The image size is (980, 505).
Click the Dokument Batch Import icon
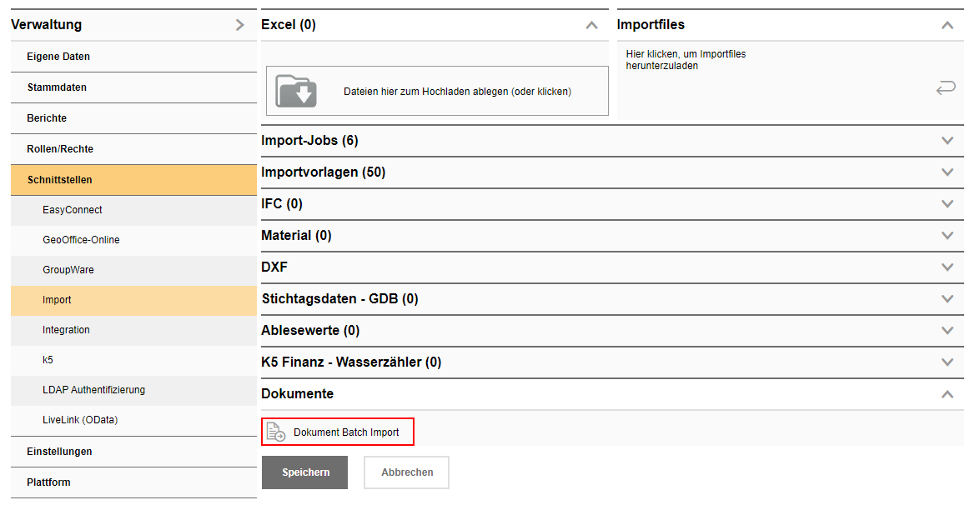[275, 432]
